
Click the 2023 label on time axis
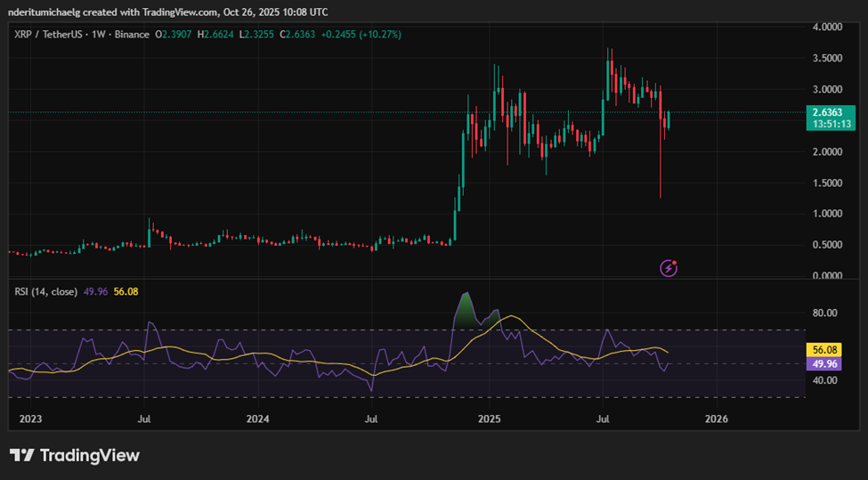point(30,418)
